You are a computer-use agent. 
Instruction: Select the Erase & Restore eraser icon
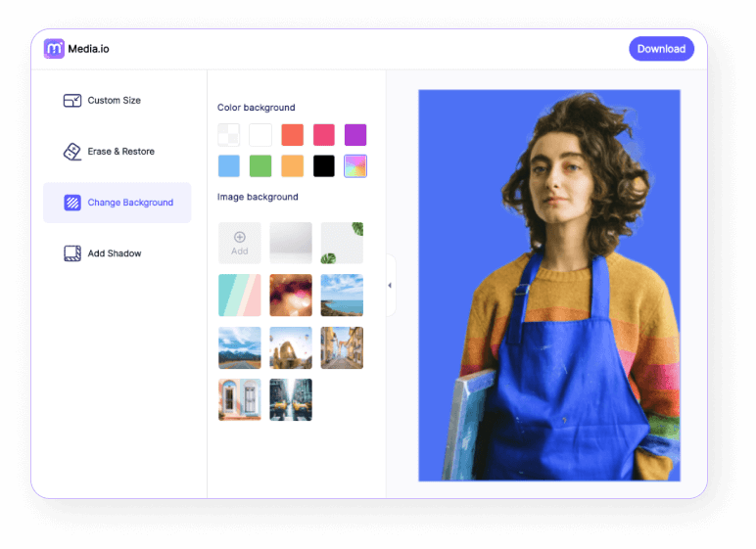[x=71, y=152]
